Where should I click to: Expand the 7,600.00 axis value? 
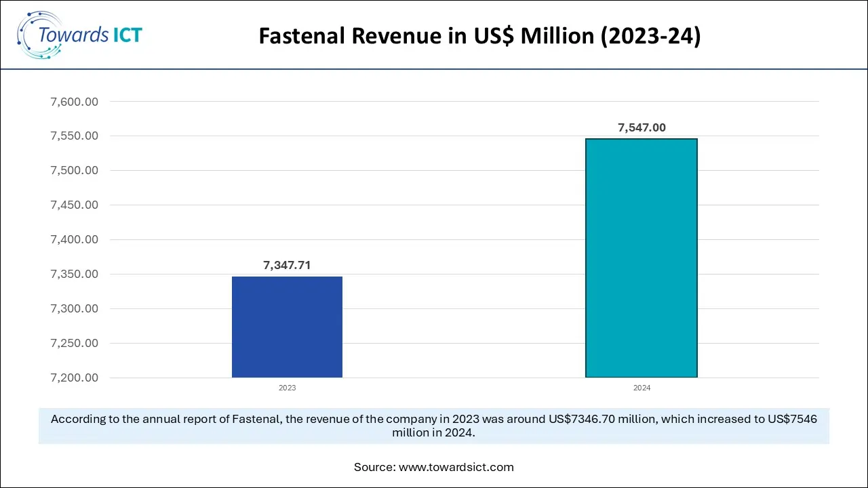(74, 101)
